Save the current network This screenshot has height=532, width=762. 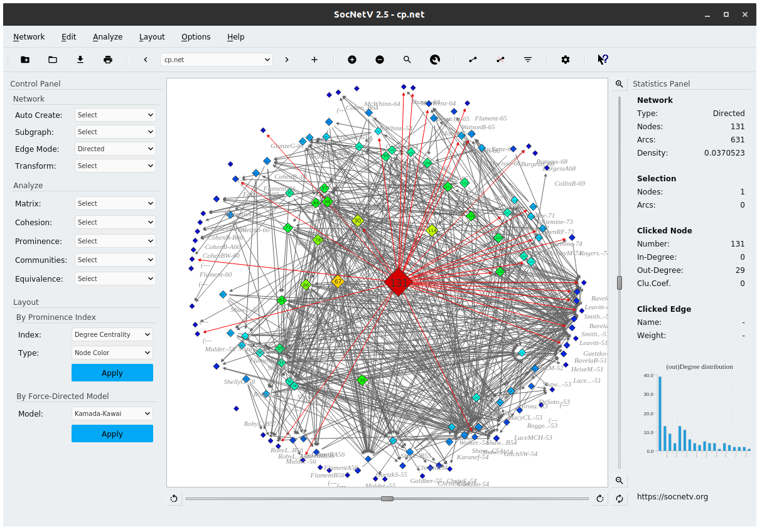(x=80, y=59)
